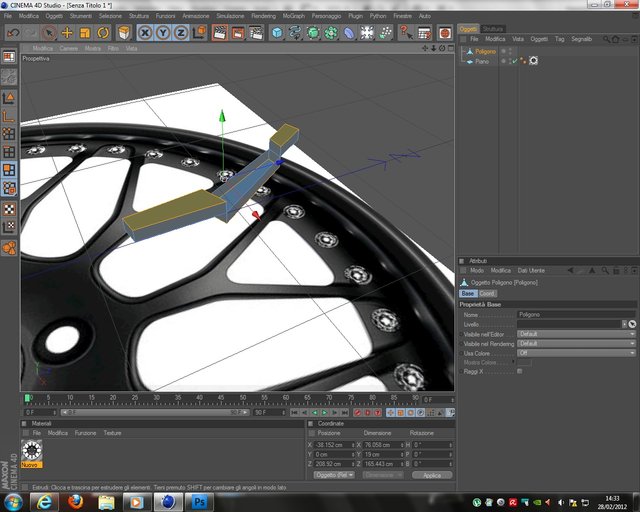Render the active view clapperboard icon
This screenshot has width=640, height=512.
click(220, 33)
